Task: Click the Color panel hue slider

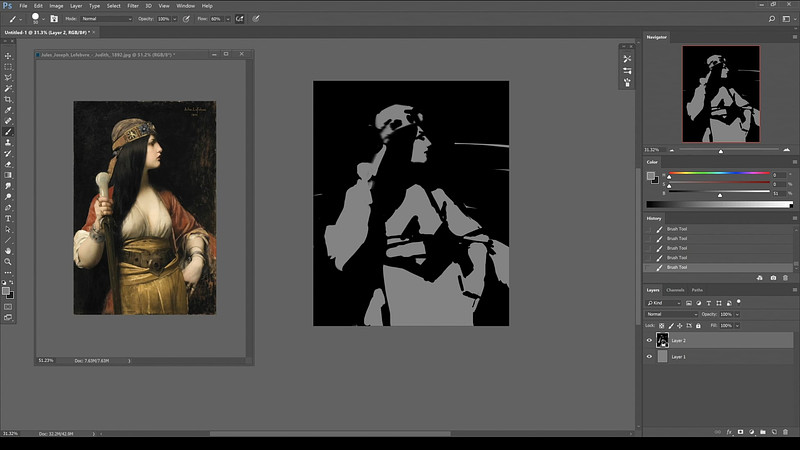Action: click(719, 173)
